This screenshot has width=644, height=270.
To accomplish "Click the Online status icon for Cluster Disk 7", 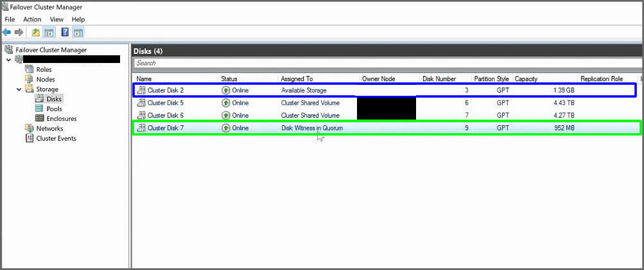I will 226,128.
